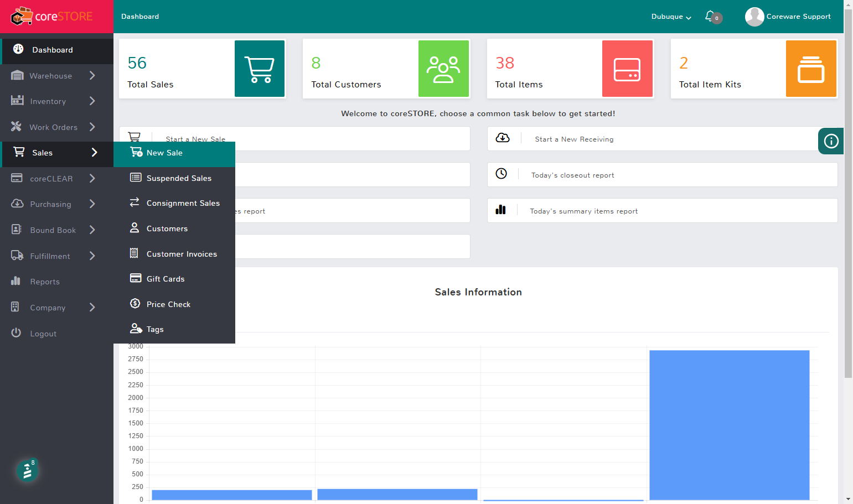
Task: Open the Dubuque location dropdown
Action: [x=671, y=17]
